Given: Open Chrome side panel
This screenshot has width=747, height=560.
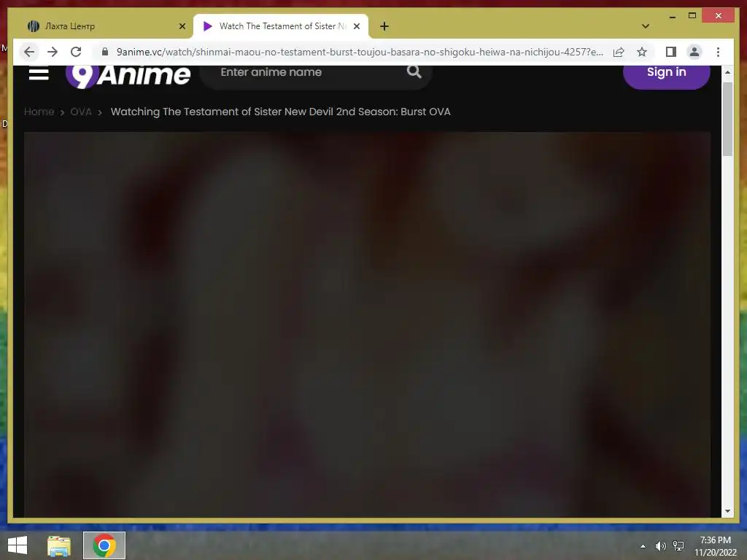Looking at the screenshot, I should 671,52.
